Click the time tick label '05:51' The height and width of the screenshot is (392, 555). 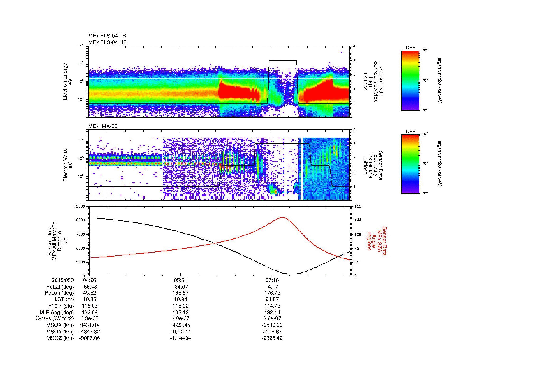(x=181, y=280)
